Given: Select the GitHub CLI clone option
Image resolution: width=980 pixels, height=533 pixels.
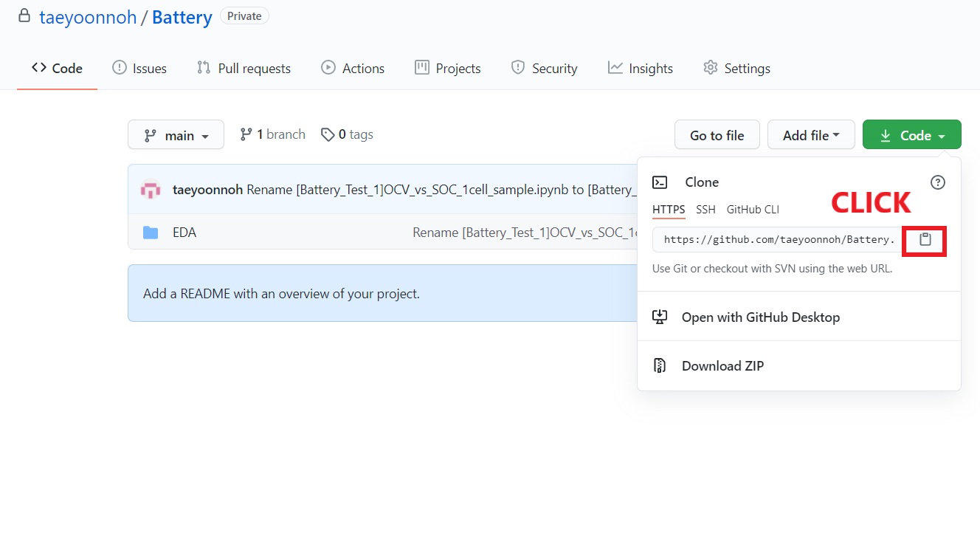Looking at the screenshot, I should click(x=753, y=210).
